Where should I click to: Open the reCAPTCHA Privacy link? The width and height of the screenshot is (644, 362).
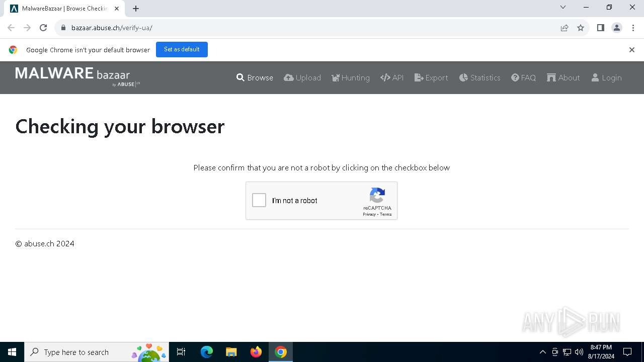click(369, 214)
